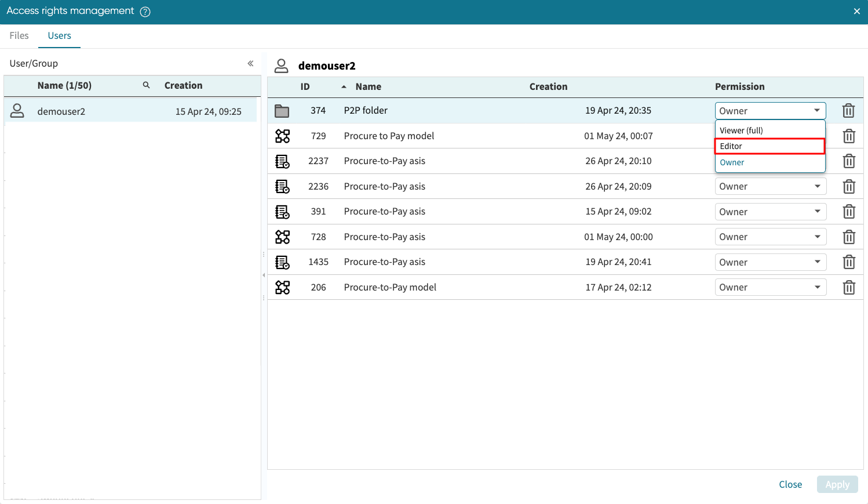Click the P2P folder icon
Screen dimensions: 868x504
(x=282, y=111)
